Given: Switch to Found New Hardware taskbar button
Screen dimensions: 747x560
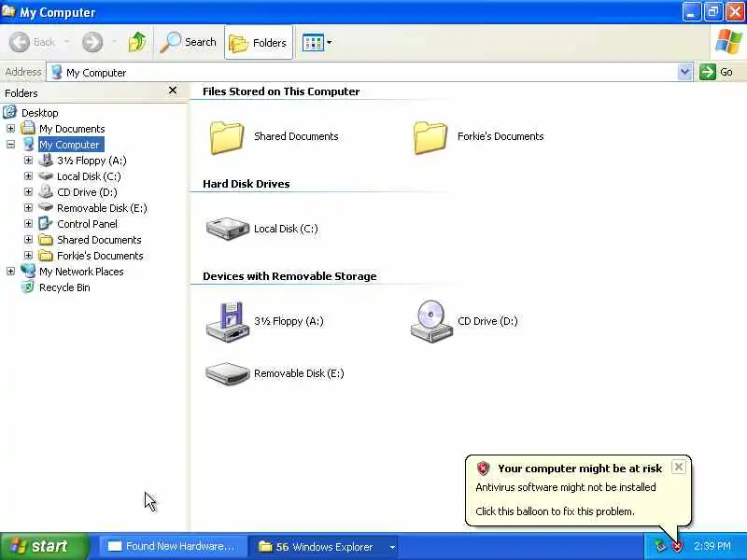Looking at the screenshot, I should [173, 546].
